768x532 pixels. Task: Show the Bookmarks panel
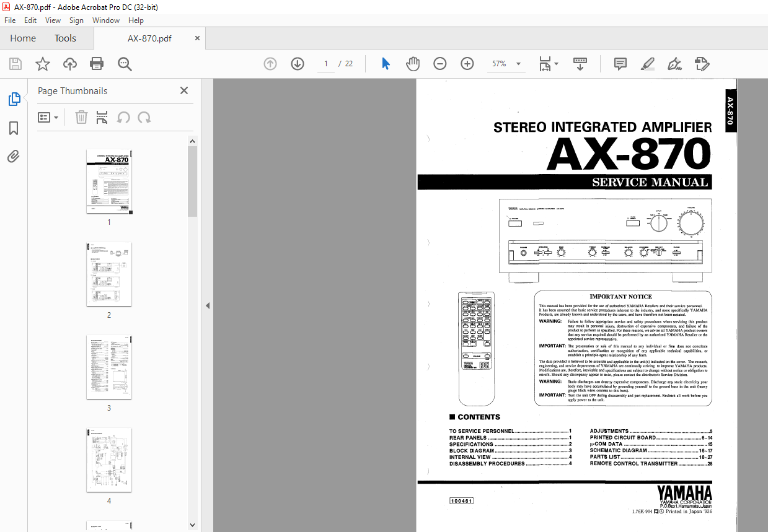(14, 128)
